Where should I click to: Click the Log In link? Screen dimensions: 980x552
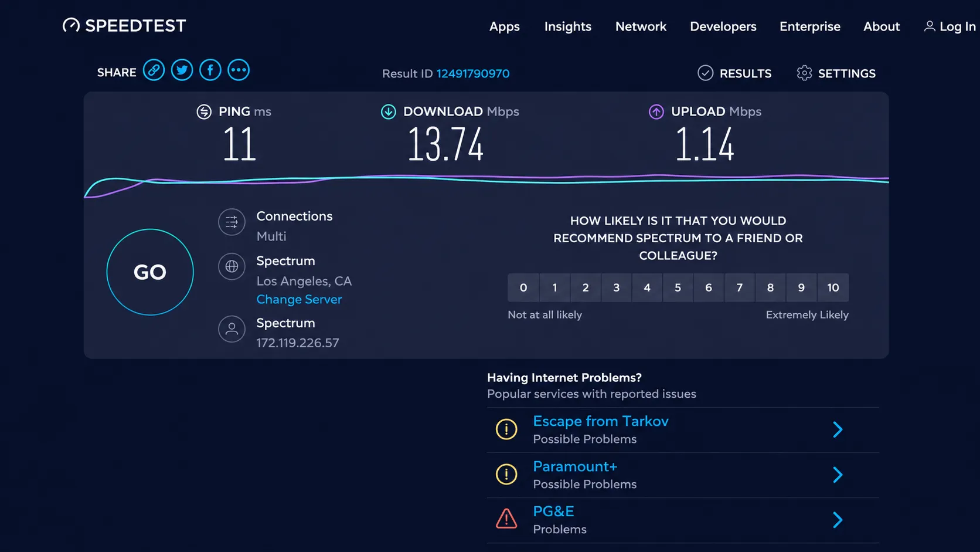point(958,26)
